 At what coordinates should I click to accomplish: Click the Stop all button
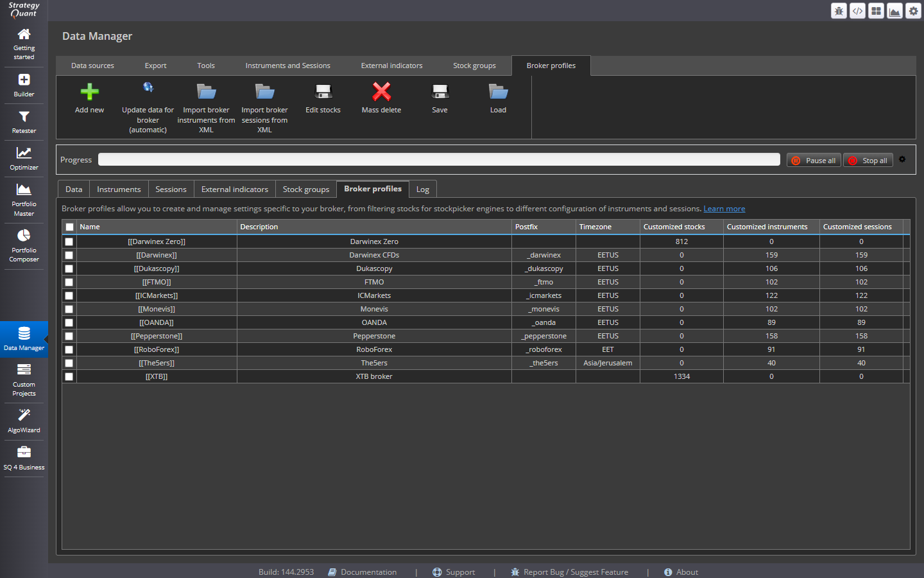click(x=868, y=160)
